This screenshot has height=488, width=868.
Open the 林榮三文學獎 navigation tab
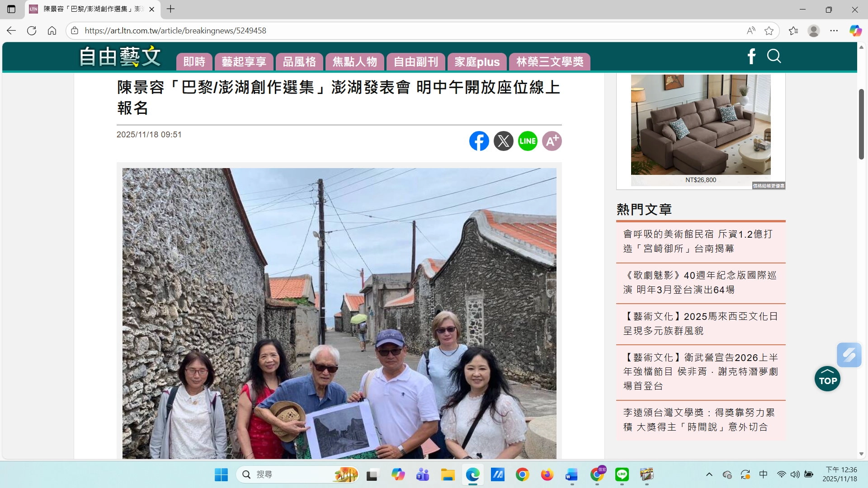tap(549, 62)
